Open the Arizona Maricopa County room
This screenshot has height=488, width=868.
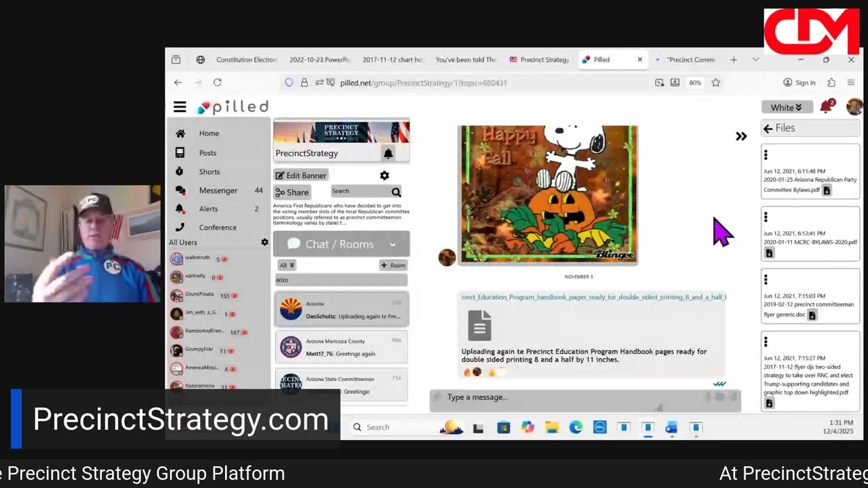click(341, 347)
